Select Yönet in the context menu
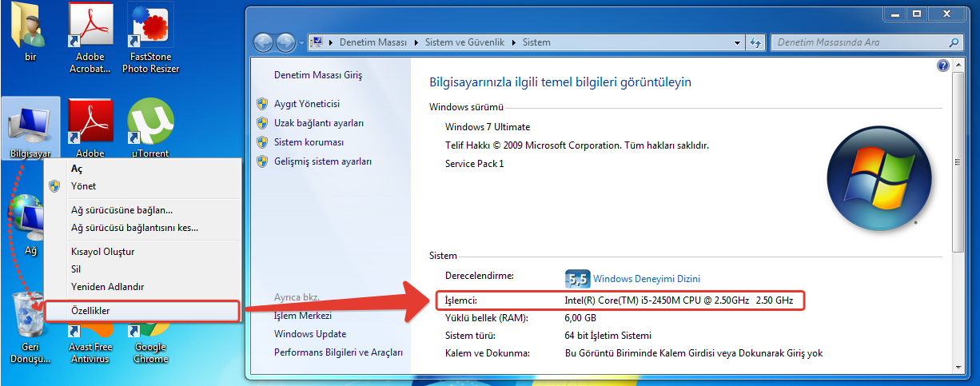Image resolution: width=980 pixels, height=386 pixels. [83, 186]
